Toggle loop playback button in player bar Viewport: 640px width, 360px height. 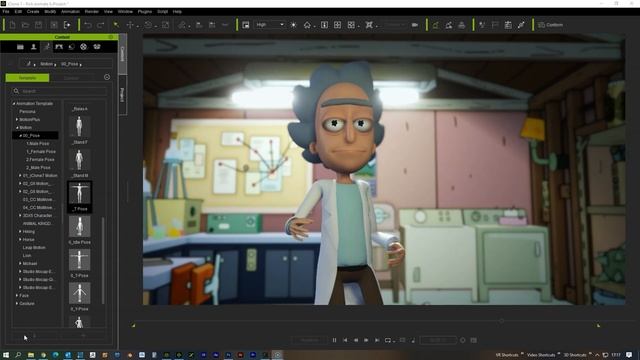[x=388, y=340]
